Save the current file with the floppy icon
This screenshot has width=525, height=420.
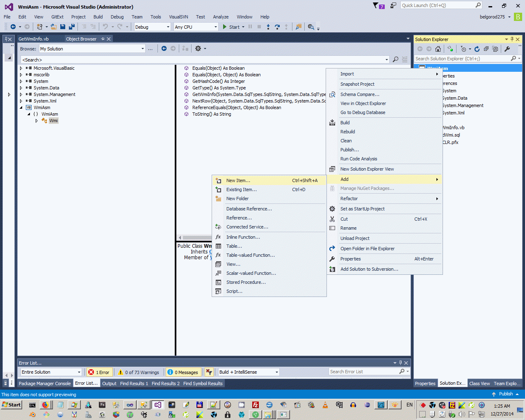pyautogui.click(x=63, y=27)
